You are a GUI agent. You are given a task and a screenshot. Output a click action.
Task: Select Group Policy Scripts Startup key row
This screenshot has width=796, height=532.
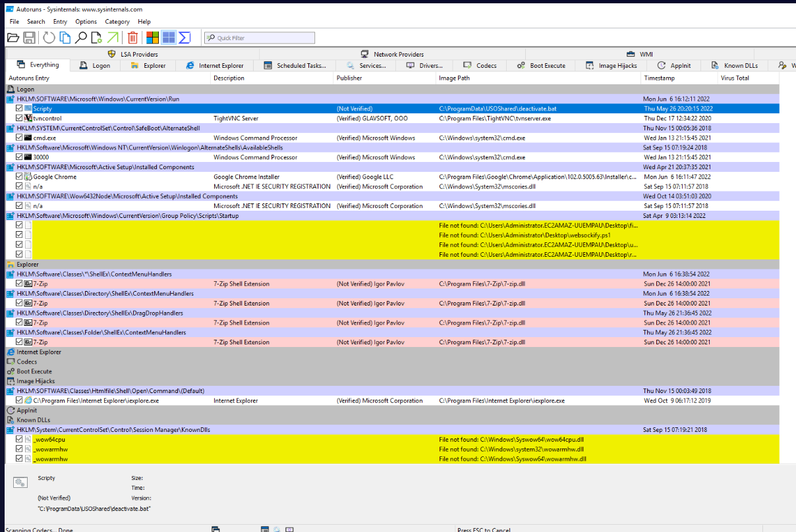[x=392, y=216]
